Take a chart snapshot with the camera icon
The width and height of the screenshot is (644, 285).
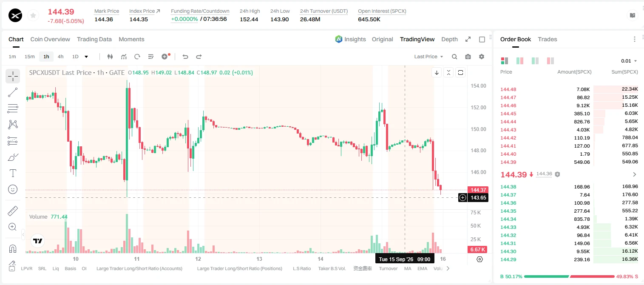click(468, 57)
